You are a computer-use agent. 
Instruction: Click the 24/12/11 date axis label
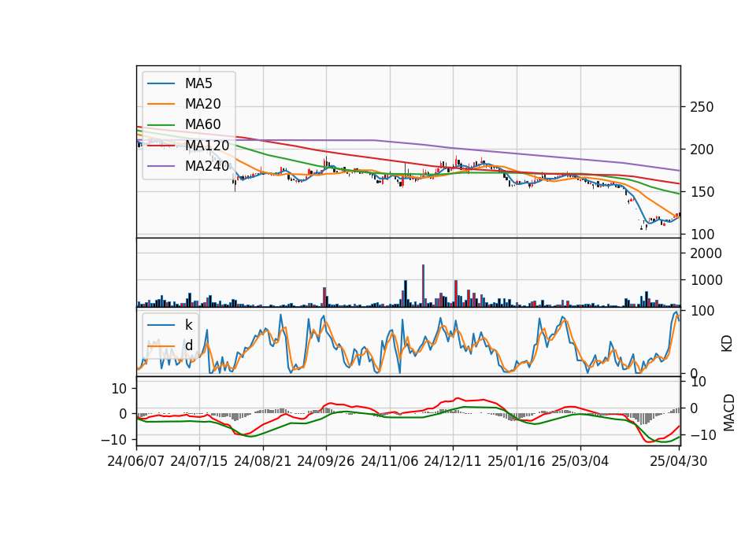(453, 461)
